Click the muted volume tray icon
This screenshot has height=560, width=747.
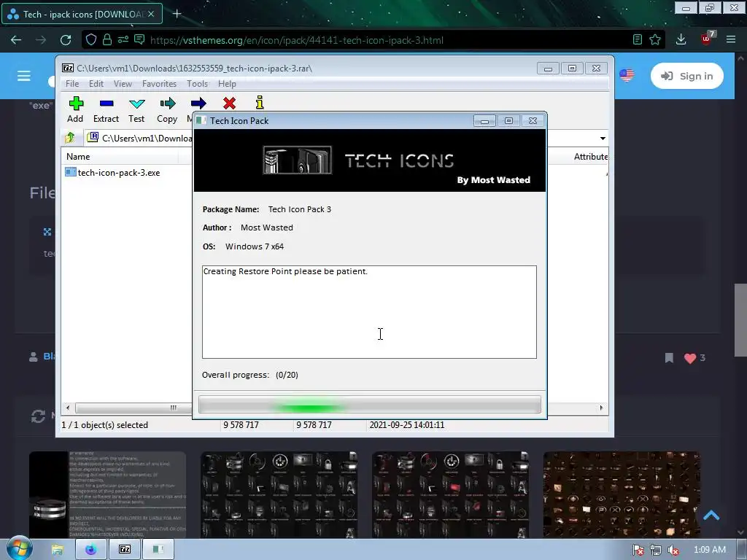(x=673, y=551)
